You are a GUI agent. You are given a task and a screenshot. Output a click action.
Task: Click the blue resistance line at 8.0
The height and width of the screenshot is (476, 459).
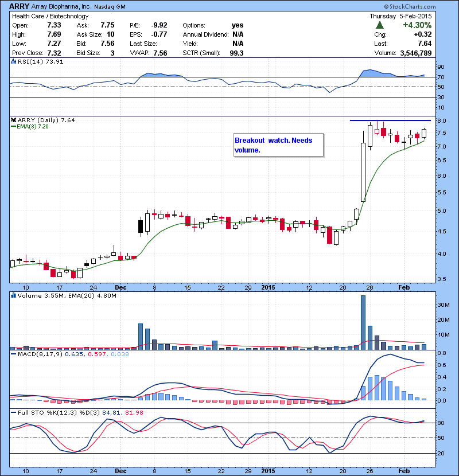(x=390, y=120)
